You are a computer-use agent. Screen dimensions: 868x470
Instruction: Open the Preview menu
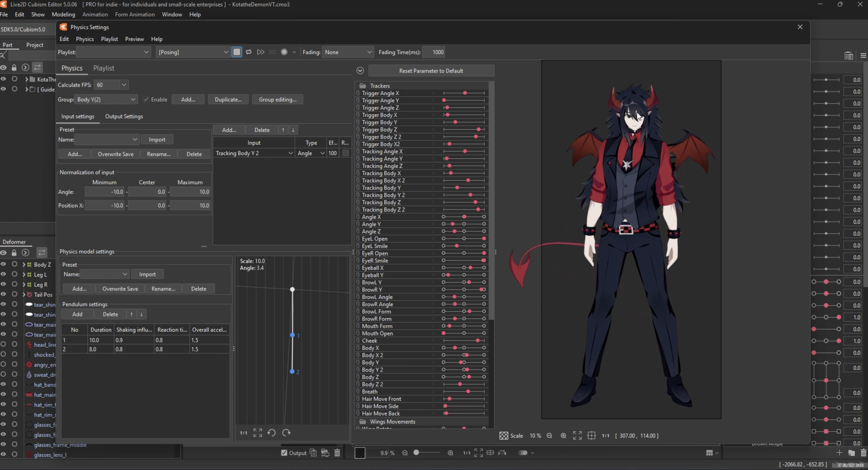tap(134, 39)
